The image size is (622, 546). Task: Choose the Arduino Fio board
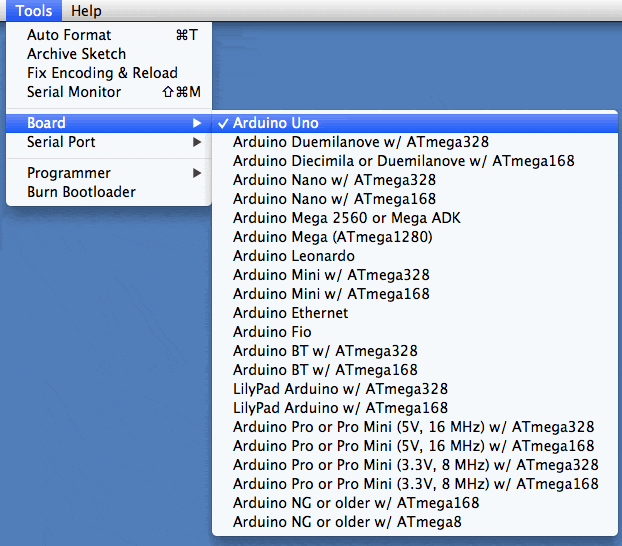coord(415,332)
